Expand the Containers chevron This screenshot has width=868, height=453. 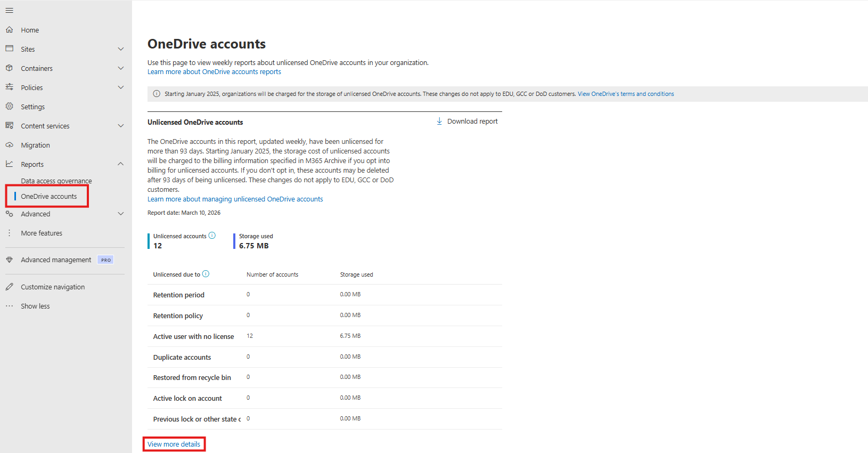121,68
